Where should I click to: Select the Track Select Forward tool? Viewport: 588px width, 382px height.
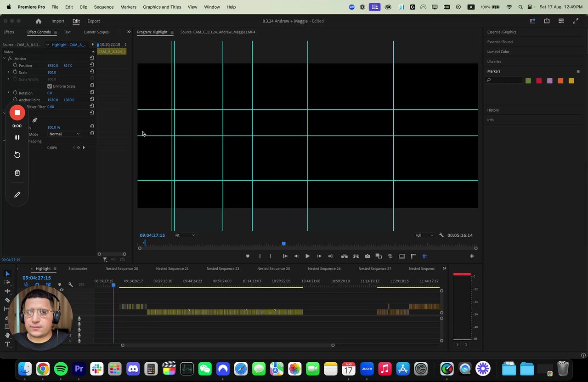coord(7,283)
